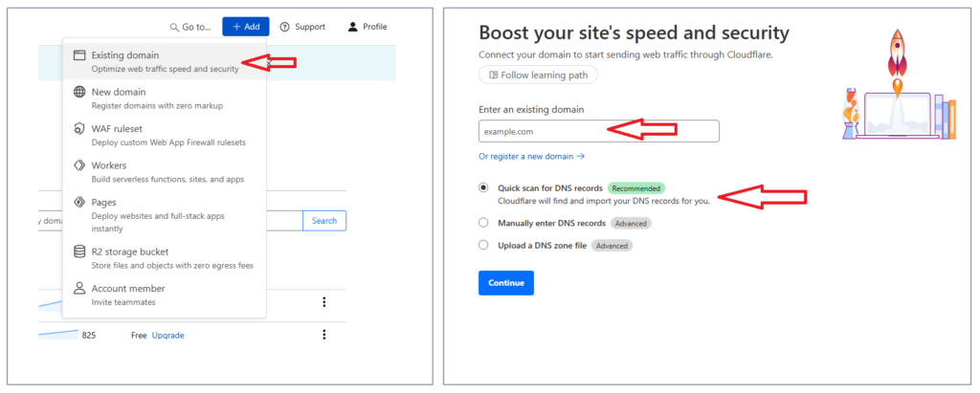Click the New domain globe icon
The image size is (980, 393).
point(79,92)
